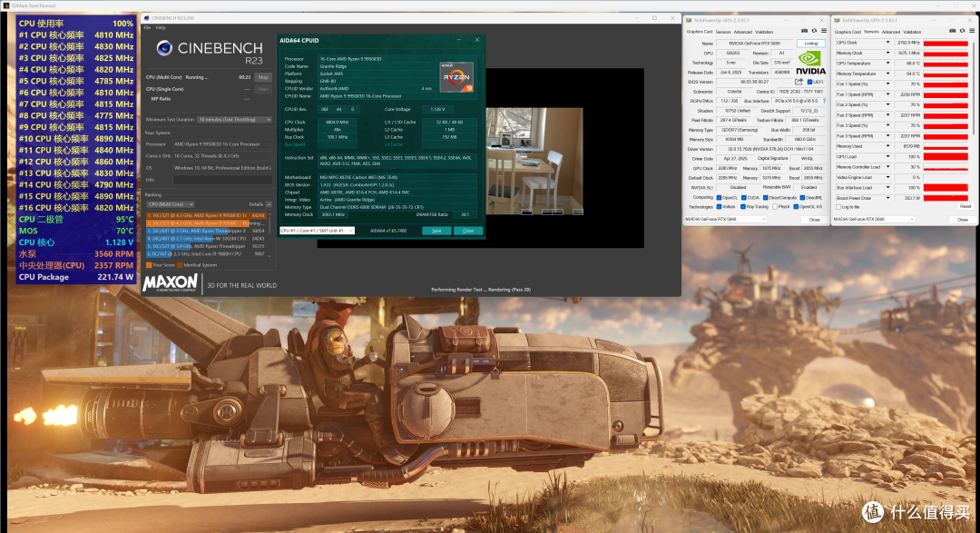This screenshot has width=980, height=533.
Task: Click Close button in left GPU-Z window
Action: pos(814,220)
